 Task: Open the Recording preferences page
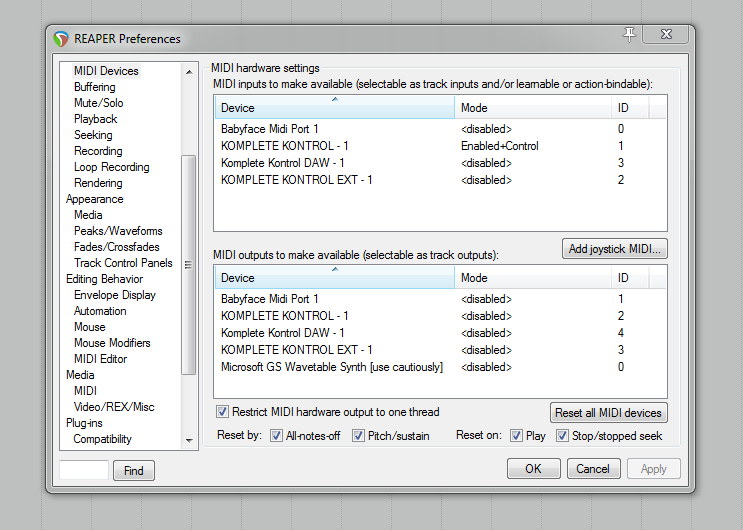(98, 151)
